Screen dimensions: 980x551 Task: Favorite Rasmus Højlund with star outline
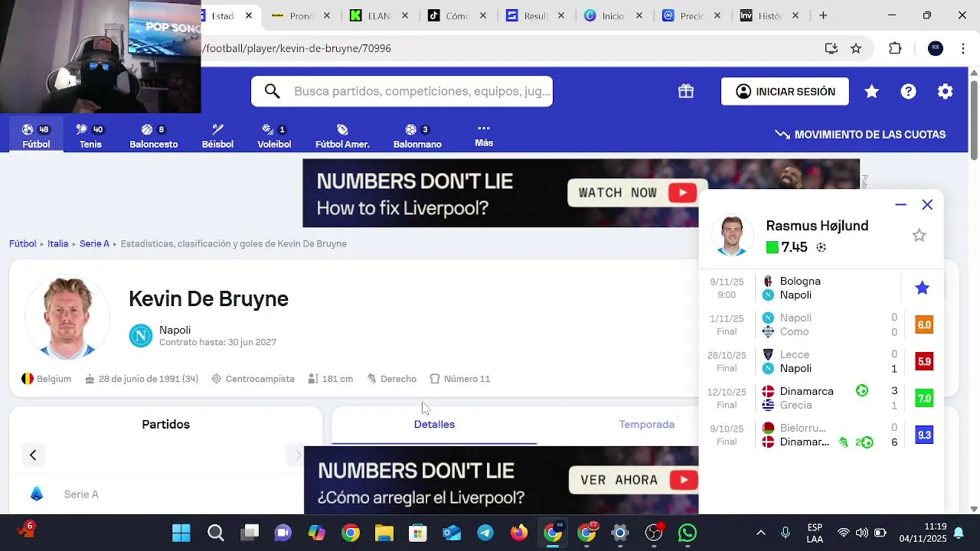click(x=919, y=236)
